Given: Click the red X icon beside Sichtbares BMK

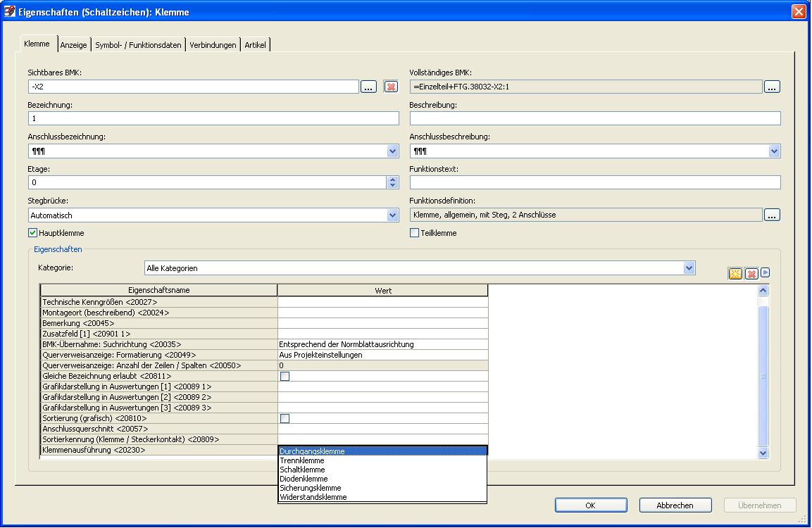Looking at the screenshot, I should tap(391, 87).
